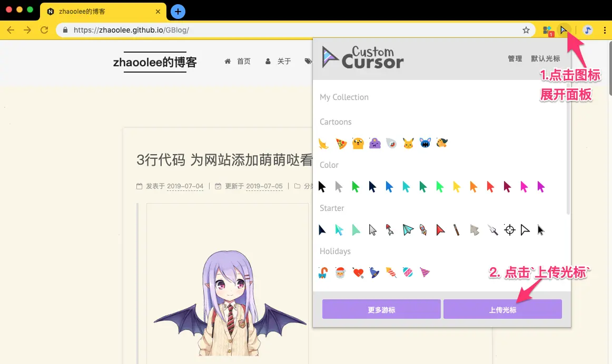Select the pizza slice cursor in Cartoons

coord(341,144)
